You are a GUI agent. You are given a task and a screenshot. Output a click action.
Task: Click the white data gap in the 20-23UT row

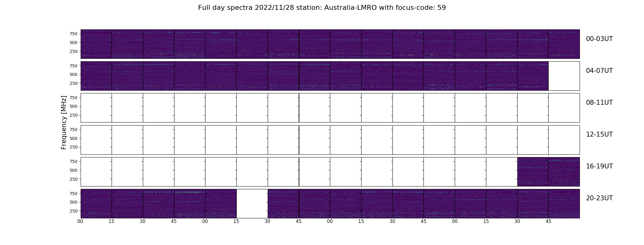pos(252,204)
